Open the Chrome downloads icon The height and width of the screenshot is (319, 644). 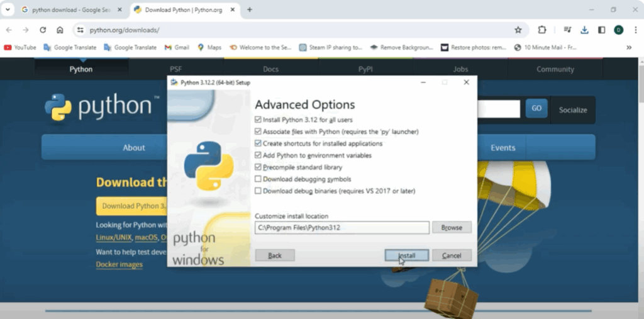click(x=584, y=30)
